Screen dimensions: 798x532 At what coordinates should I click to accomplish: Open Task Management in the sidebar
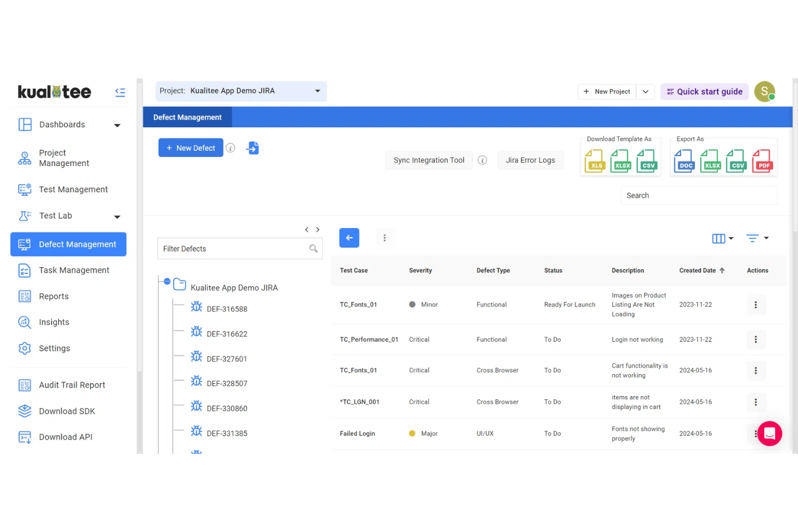[x=74, y=270]
